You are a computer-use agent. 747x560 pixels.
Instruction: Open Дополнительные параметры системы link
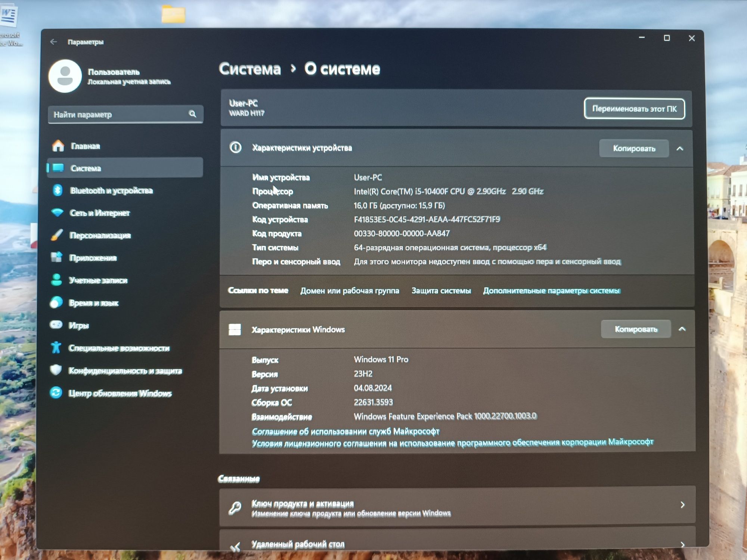click(x=552, y=290)
